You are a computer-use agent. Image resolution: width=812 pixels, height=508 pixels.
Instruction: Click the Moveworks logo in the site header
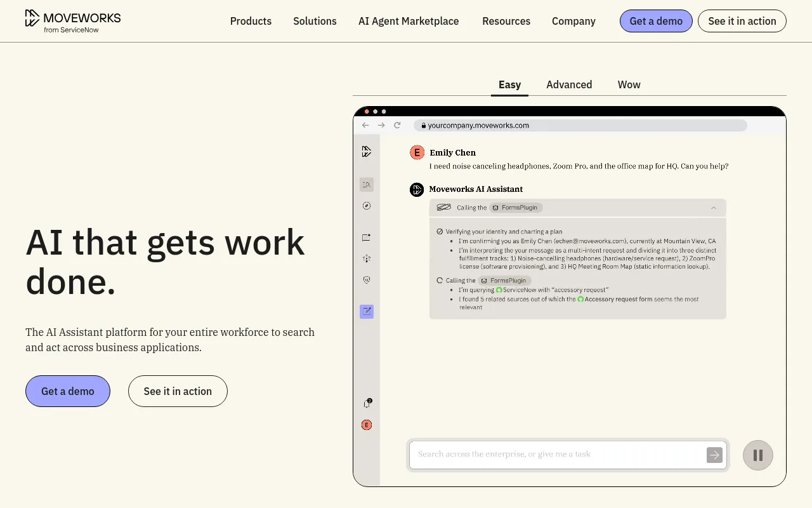point(72,21)
